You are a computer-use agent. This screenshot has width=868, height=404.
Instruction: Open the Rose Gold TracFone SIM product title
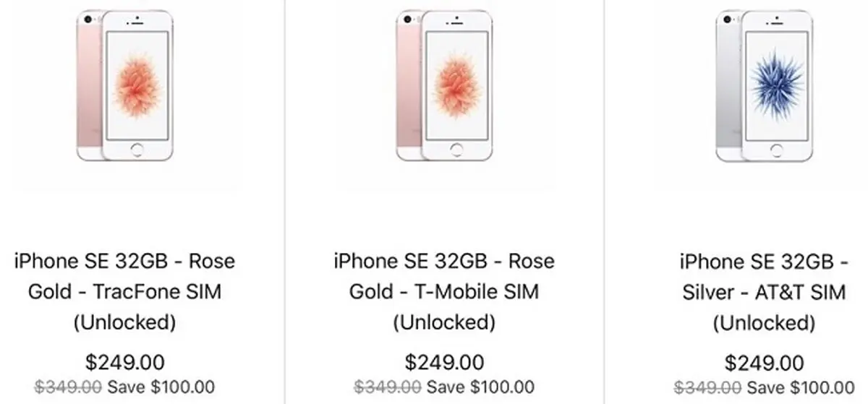[124, 291]
